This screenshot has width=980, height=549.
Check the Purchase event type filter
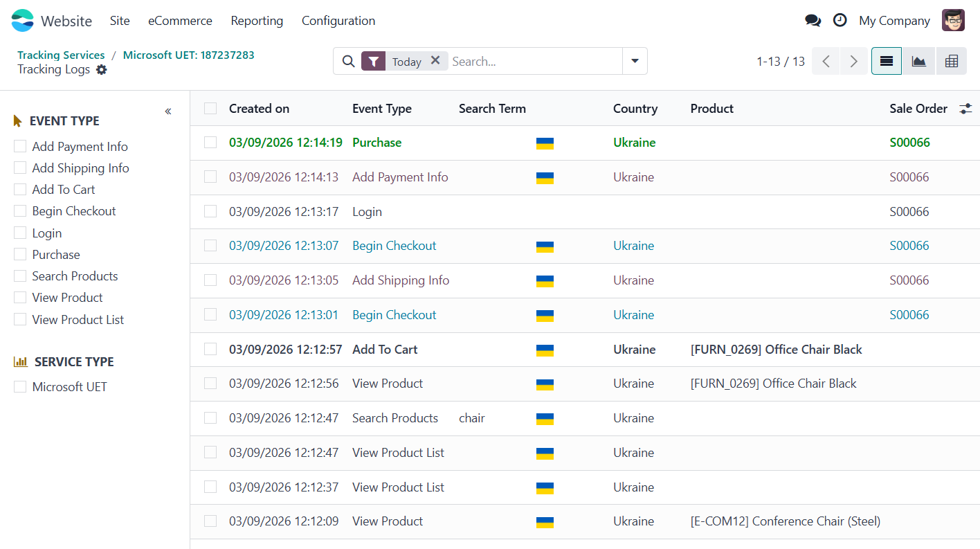click(x=20, y=254)
